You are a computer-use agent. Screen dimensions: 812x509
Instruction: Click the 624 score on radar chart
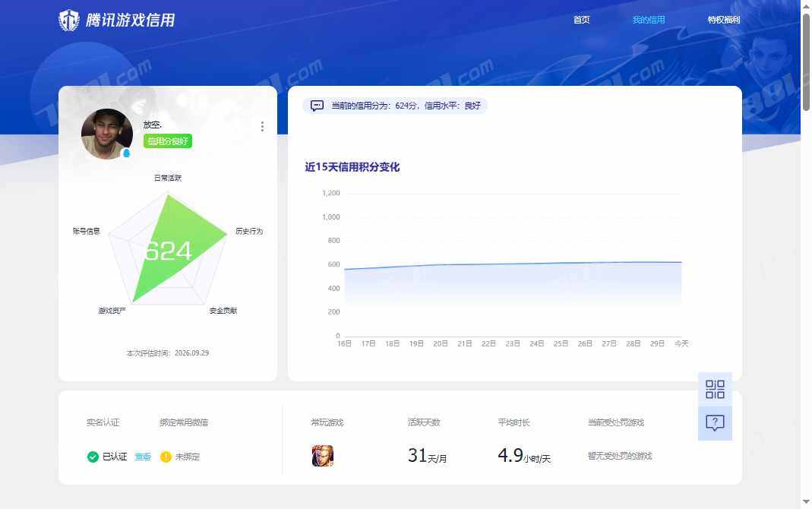coord(168,251)
